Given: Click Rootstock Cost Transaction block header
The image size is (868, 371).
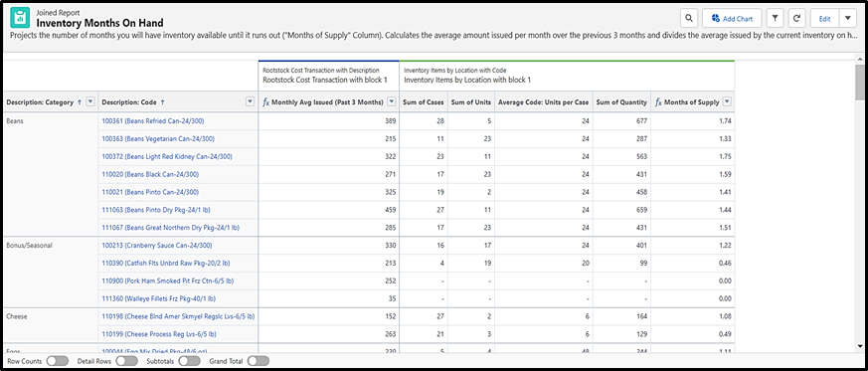Looking at the screenshot, I should pos(329,76).
